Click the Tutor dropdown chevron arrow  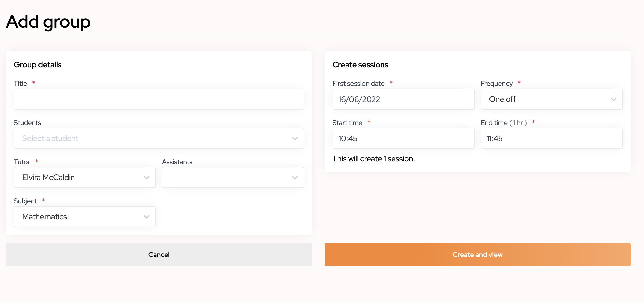click(146, 178)
